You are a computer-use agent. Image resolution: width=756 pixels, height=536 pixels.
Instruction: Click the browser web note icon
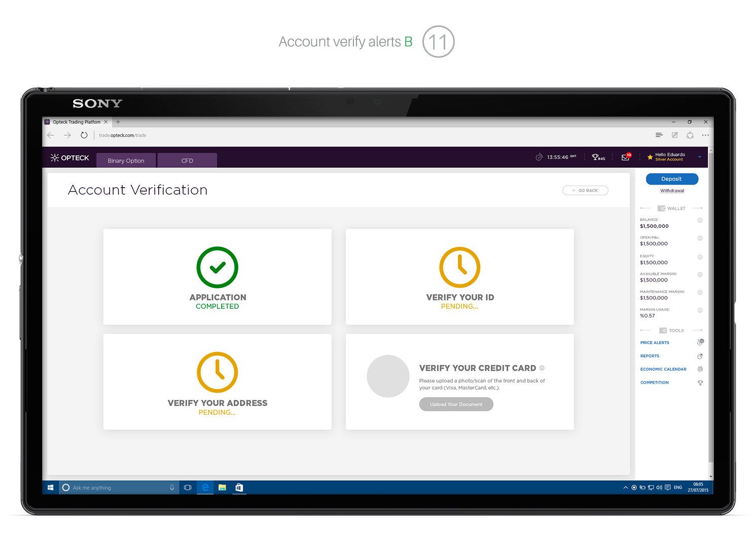coord(675,135)
